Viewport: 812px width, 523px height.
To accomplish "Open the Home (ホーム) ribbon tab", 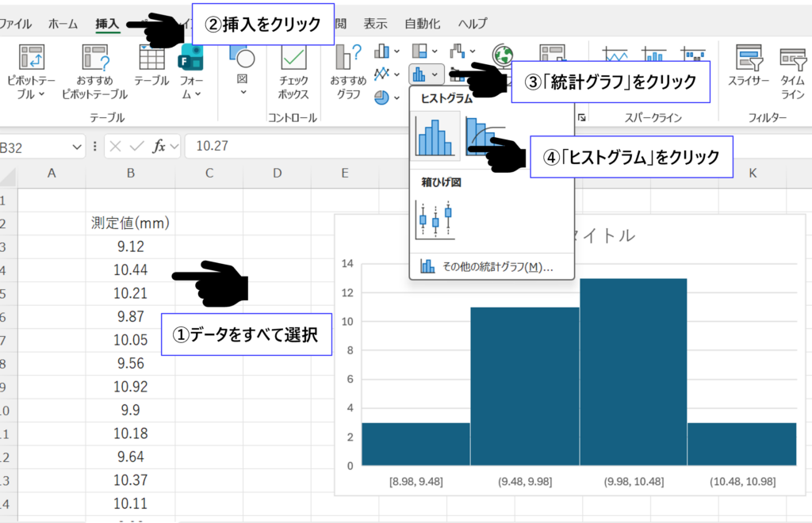I will (63, 24).
